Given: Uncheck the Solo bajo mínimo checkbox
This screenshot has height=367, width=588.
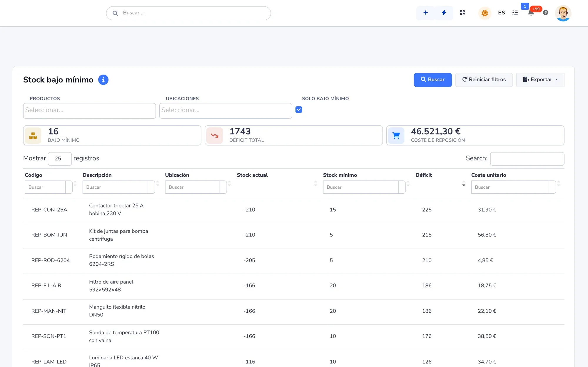Looking at the screenshot, I should coord(299,110).
